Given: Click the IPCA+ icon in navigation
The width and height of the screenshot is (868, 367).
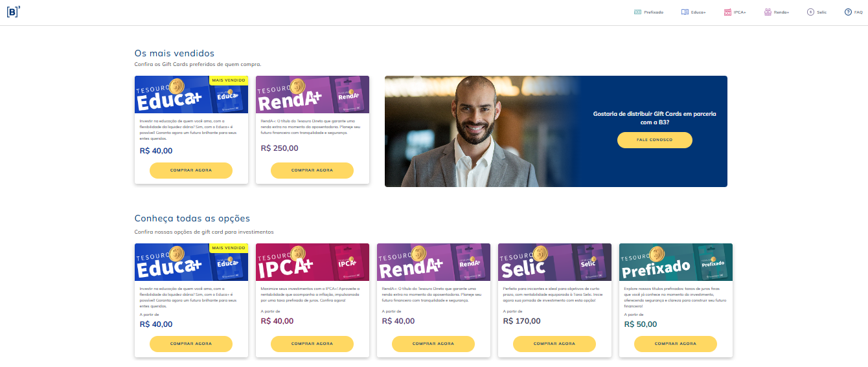Looking at the screenshot, I should [x=727, y=12].
